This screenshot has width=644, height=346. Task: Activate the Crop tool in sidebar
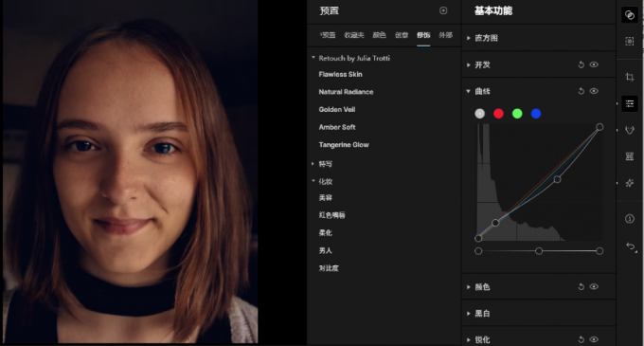pyautogui.click(x=629, y=77)
